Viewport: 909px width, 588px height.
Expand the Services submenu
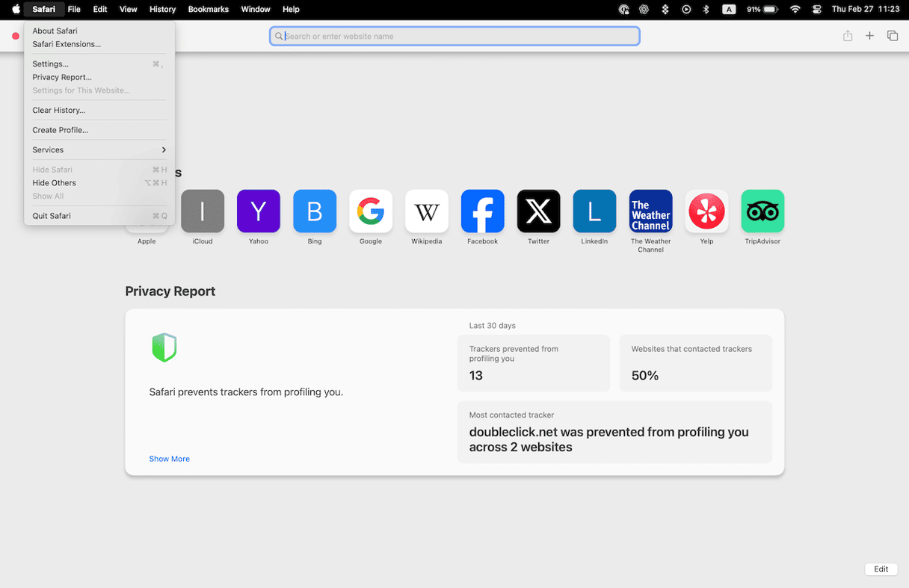click(x=99, y=150)
